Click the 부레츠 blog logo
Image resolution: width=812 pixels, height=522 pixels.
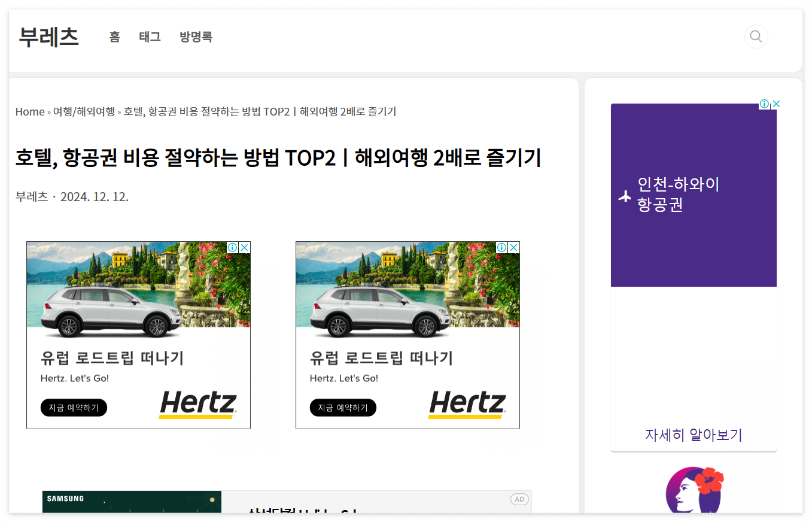click(48, 37)
